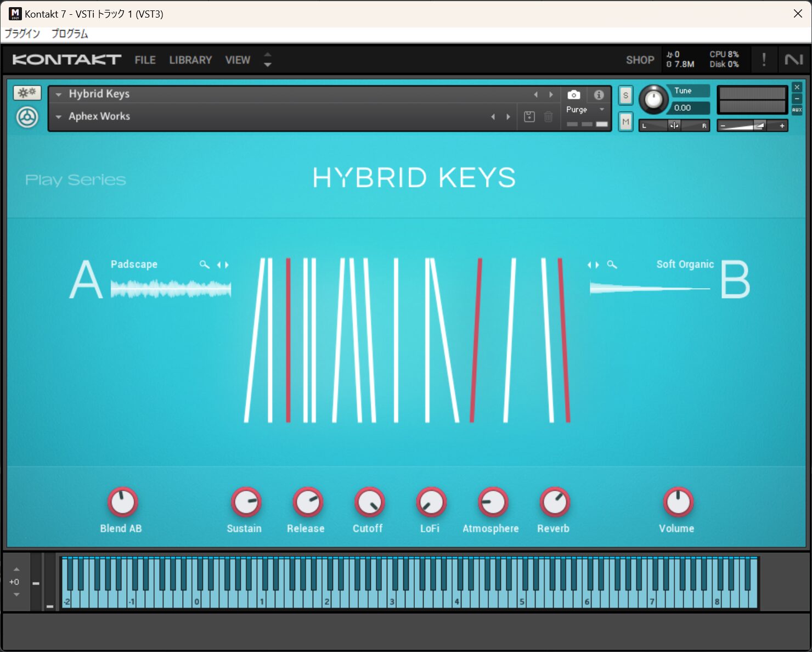Image resolution: width=812 pixels, height=652 pixels.
Task: Click the wrench edit-mode icon
Action: tap(27, 93)
